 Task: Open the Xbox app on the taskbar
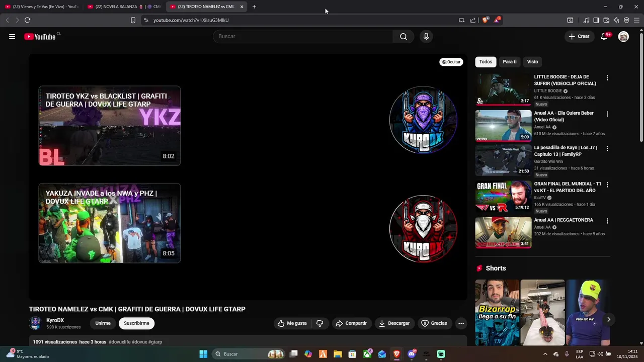click(x=367, y=354)
